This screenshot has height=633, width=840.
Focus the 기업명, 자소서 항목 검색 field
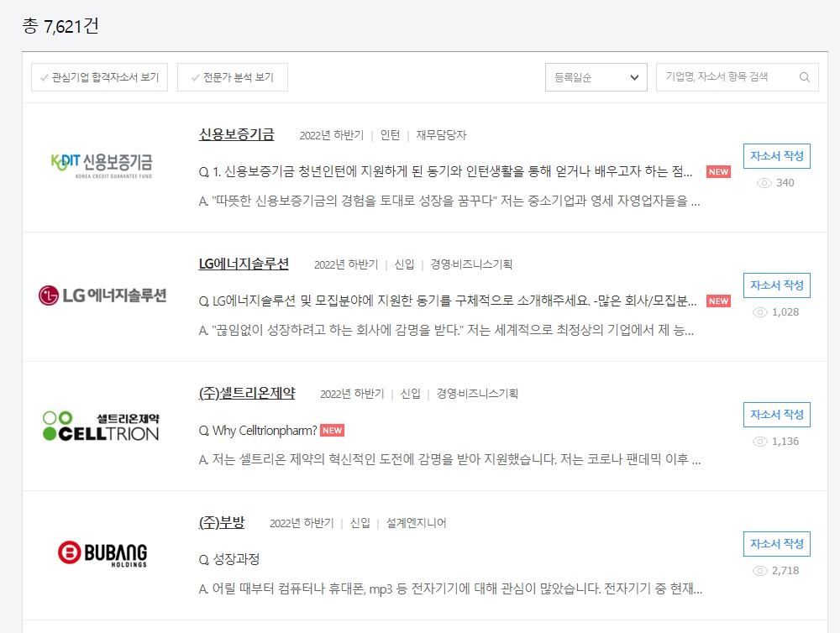pos(738,77)
